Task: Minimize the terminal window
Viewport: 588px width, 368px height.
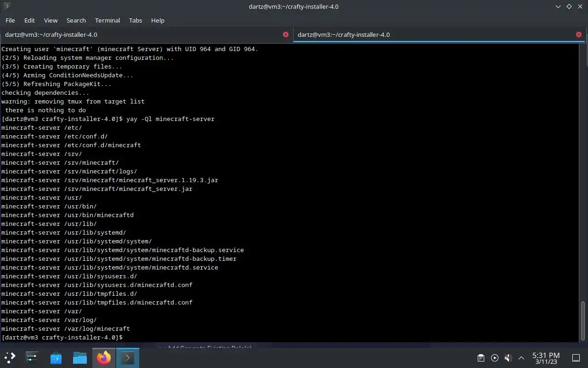Action: coord(558,6)
